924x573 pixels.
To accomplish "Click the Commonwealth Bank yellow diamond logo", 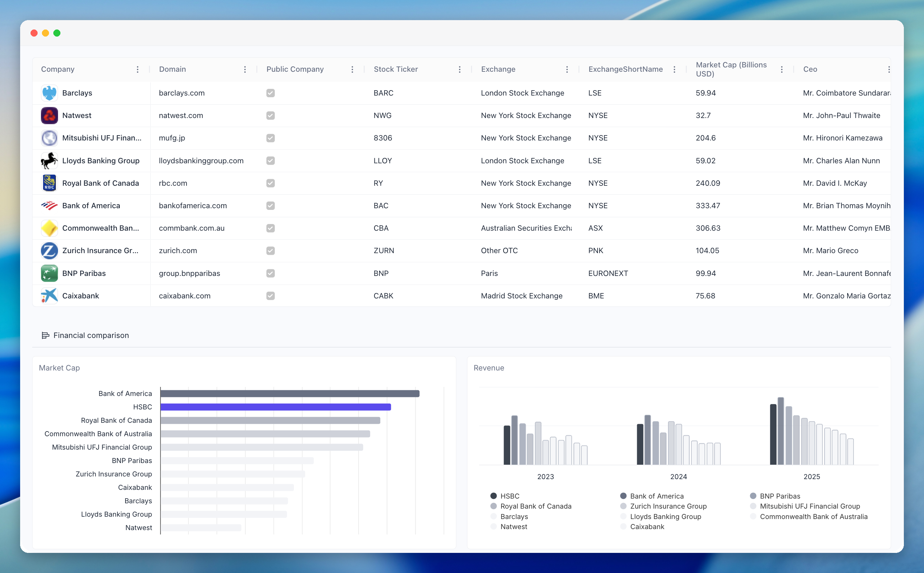I will point(49,228).
